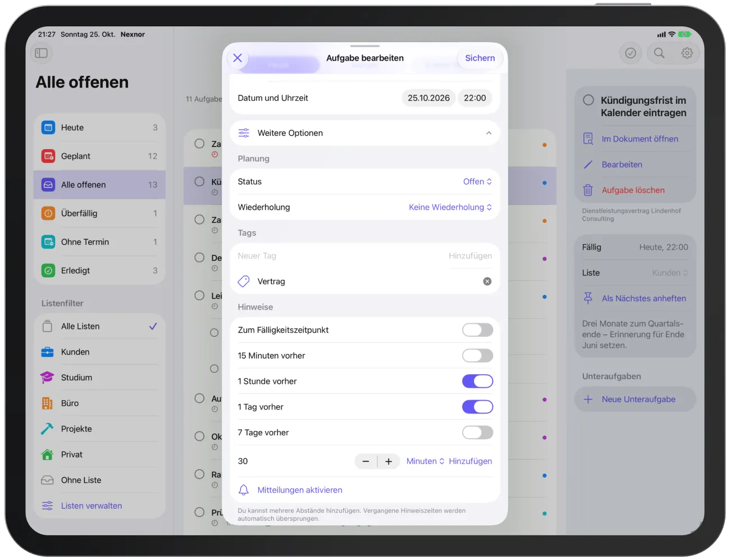The width and height of the screenshot is (730, 560).
Task: Decrease the reminder interval with minus
Action: tap(366, 461)
